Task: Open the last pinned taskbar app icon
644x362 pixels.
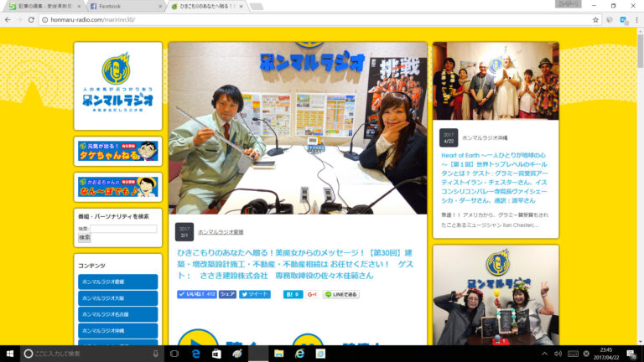Action: tap(320, 354)
